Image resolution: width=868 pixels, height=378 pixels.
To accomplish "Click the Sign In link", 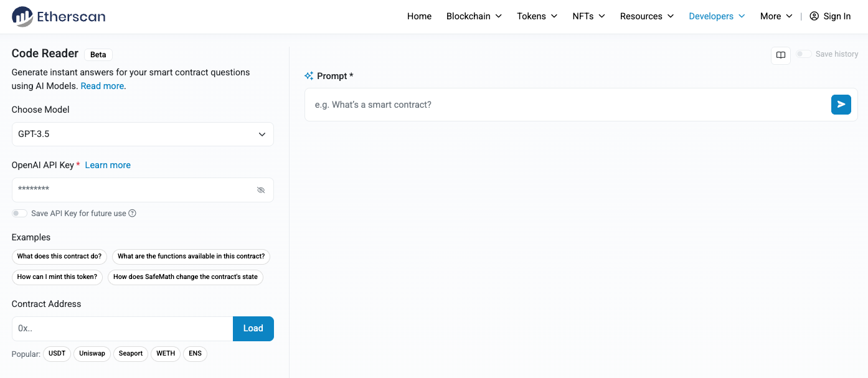I will (837, 16).
